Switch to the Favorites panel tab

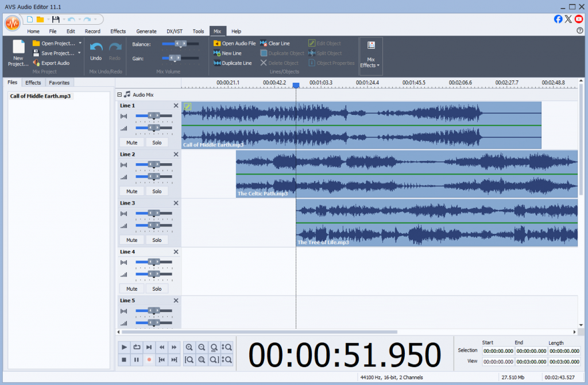click(59, 83)
